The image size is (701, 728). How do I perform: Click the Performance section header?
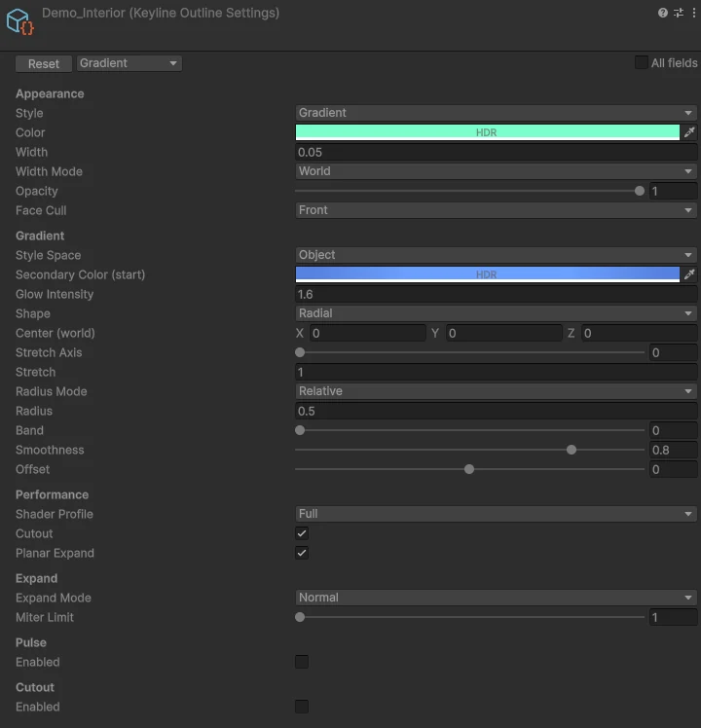click(x=52, y=495)
